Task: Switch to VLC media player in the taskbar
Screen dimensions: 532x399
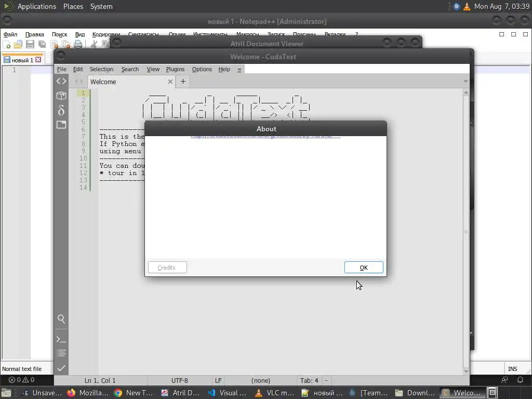Action: pyautogui.click(x=274, y=393)
